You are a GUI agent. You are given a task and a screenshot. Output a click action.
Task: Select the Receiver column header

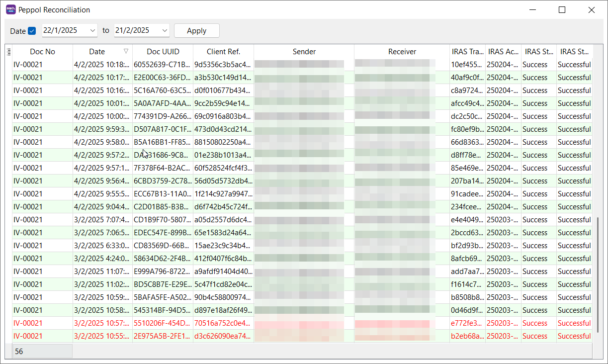tap(402, 52)
